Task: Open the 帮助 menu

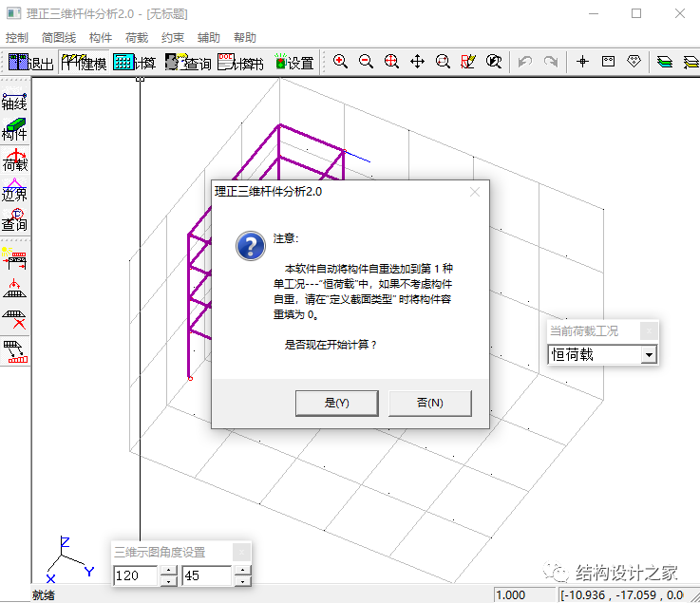Action: [245, 37]
